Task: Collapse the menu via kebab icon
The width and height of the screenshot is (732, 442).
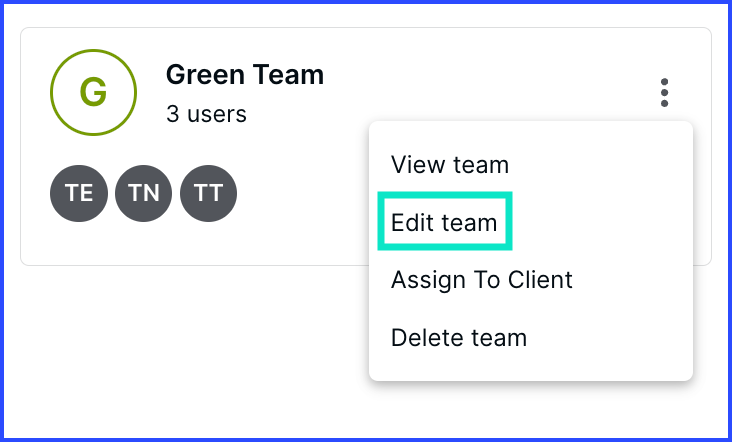Action: (x=664, y=92)
